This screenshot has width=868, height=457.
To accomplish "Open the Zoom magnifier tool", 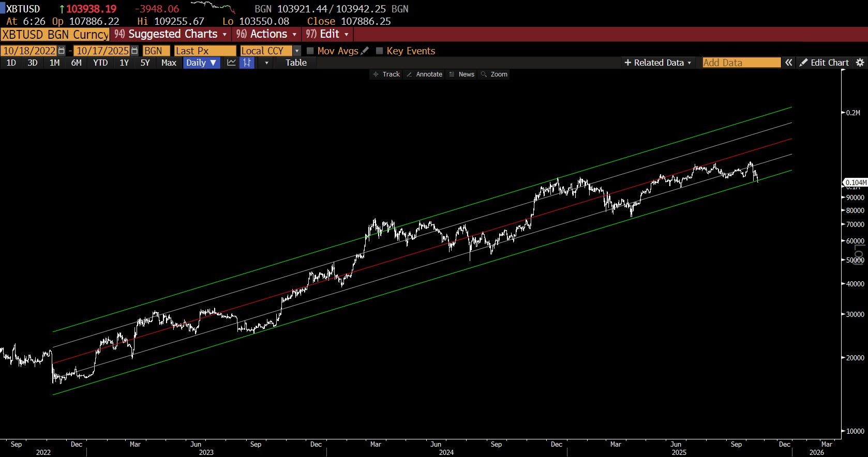I will click(494, 74).
